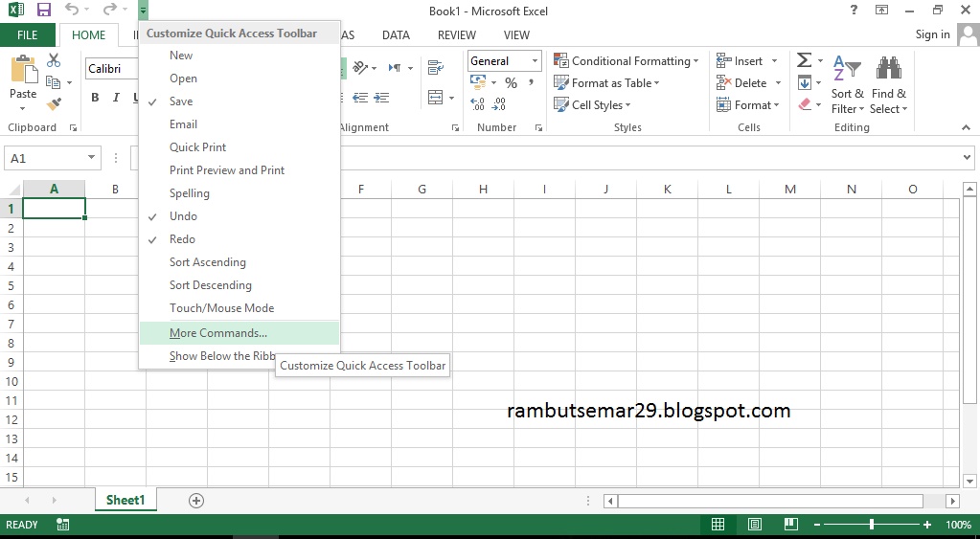Click the Fill down-arrow icon
The width and height of the screenshot is (980, 539).
[805, 82]
